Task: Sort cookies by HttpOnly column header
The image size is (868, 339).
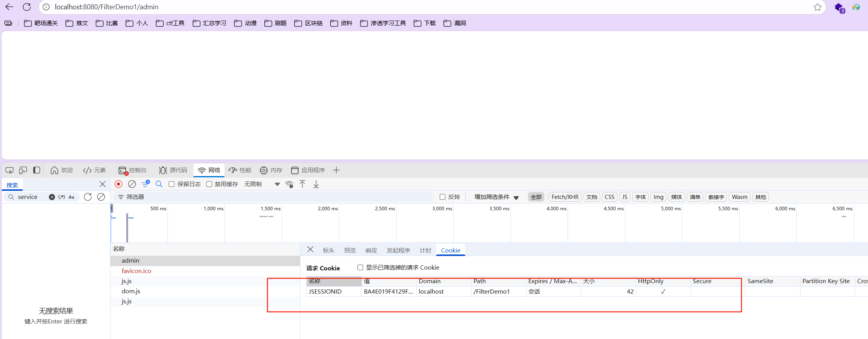Action: (663, 281)
